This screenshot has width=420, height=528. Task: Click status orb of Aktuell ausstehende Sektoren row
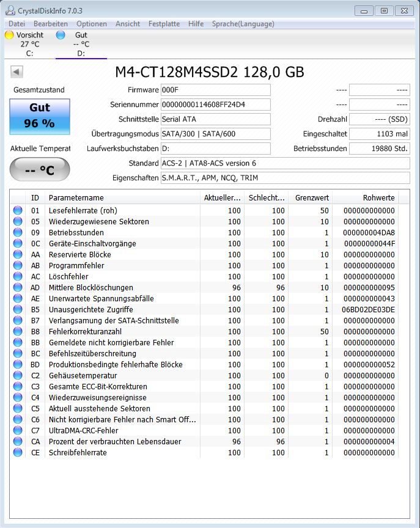pos(18,408)
